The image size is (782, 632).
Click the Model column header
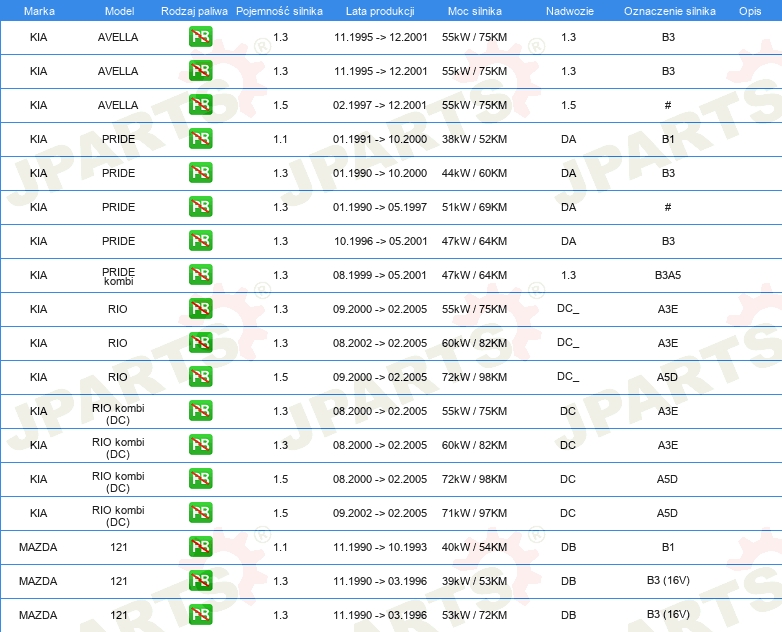(119, 11)
